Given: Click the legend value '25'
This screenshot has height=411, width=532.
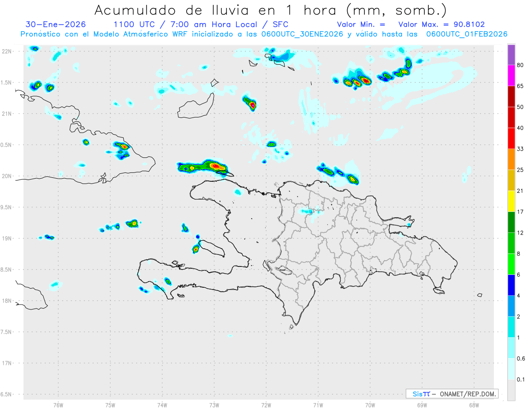Looking at the screenshot, I should click(x=520, y=170).
